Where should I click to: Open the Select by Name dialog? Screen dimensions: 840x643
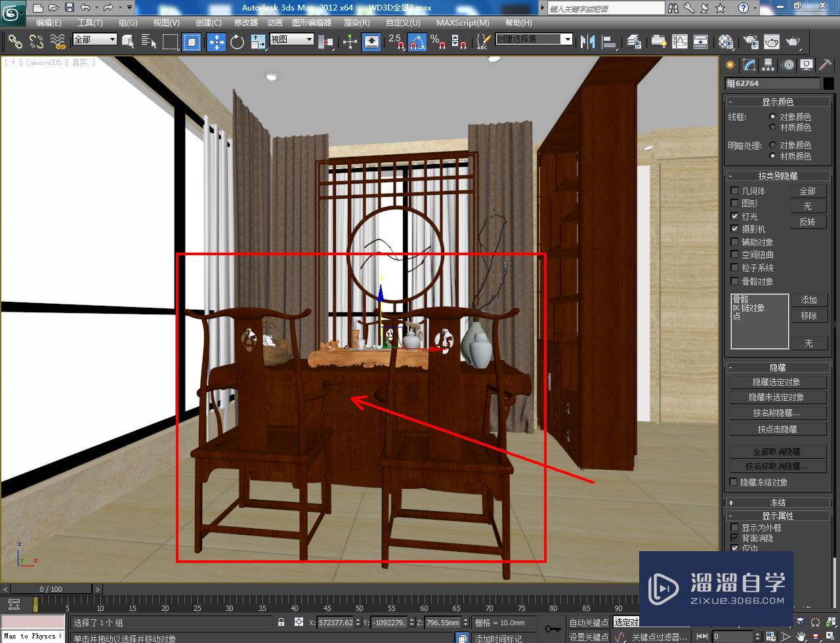(149, 42)
